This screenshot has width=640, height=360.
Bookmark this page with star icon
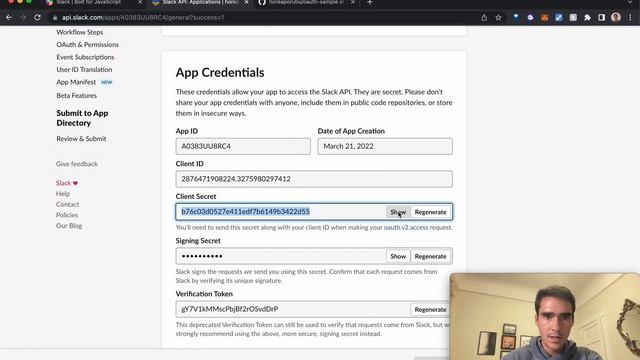[x=498, y=18]
